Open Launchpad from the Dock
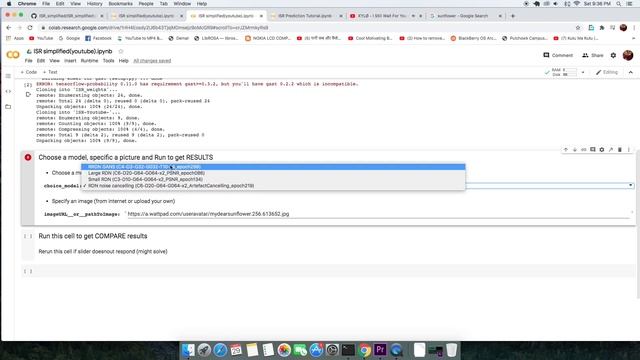 (x=204, y=350)
